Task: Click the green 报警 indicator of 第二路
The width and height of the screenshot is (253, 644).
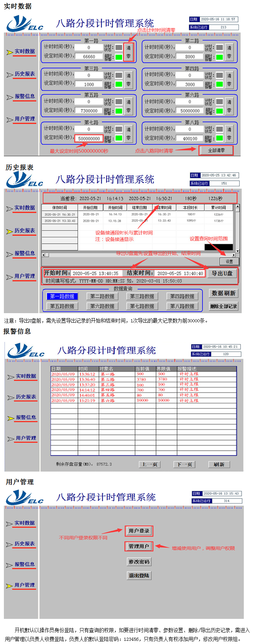Action: point(219,57)
